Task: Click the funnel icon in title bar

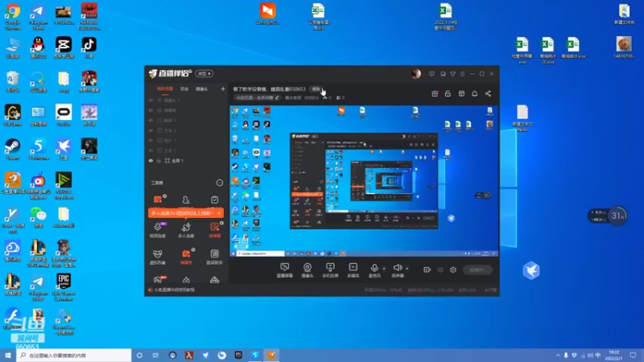Action: coord(452,74)
